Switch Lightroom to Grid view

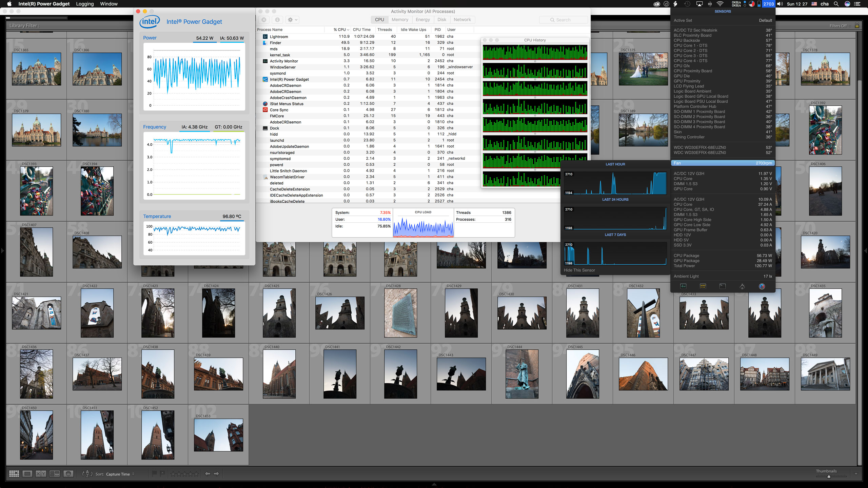click(14, 474)
